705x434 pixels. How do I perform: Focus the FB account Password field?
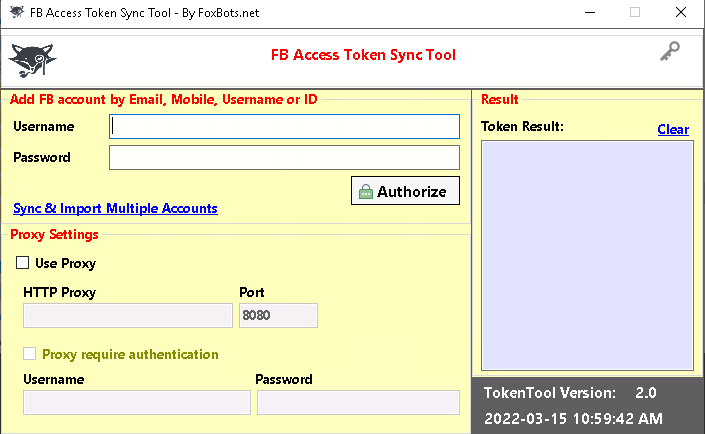click(284, 157)
